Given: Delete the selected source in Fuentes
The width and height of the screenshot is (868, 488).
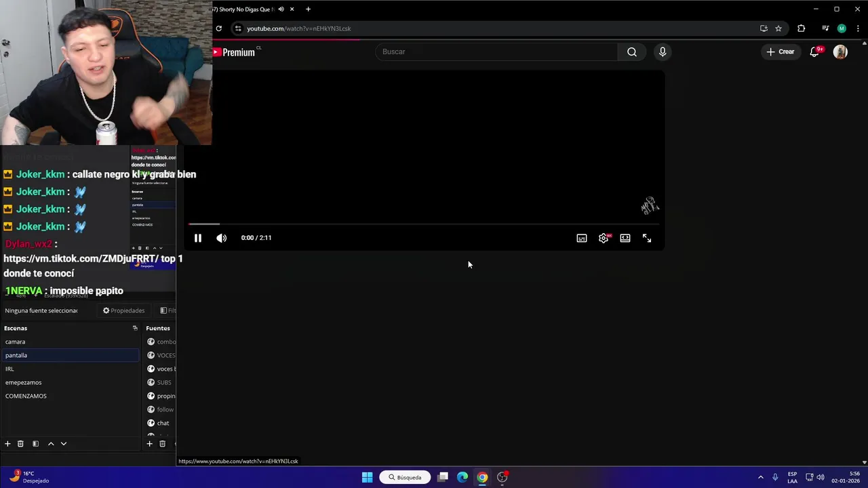Looking at the screenshot, I should [162, 443].
